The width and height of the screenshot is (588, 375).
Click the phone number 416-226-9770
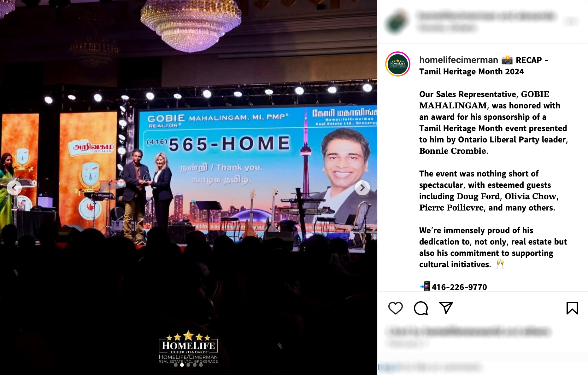(x=459, y=287)
